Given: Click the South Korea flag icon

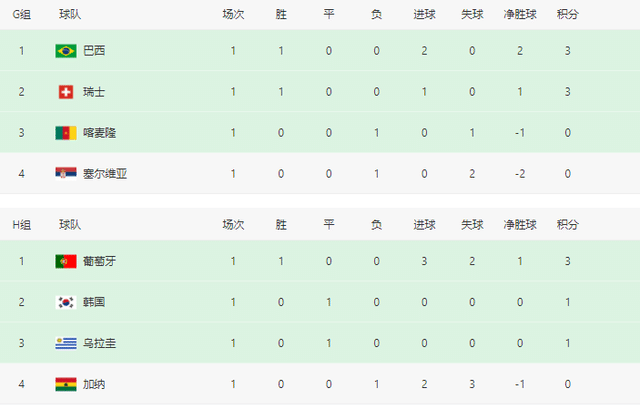Looking at the screenshot, I should (x=66, y=302).
